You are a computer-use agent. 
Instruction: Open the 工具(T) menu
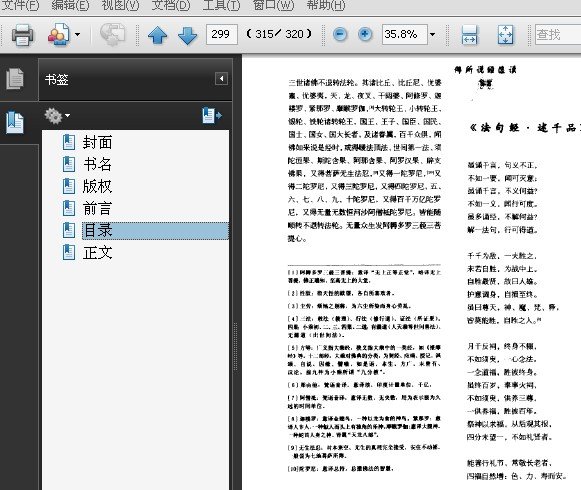pos(221,5)
